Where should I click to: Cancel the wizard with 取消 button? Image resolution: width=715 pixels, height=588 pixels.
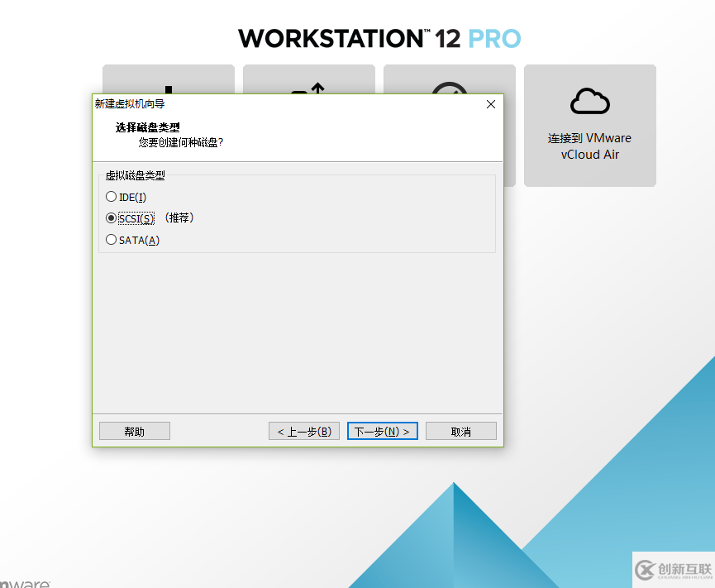tap(461, 431)
